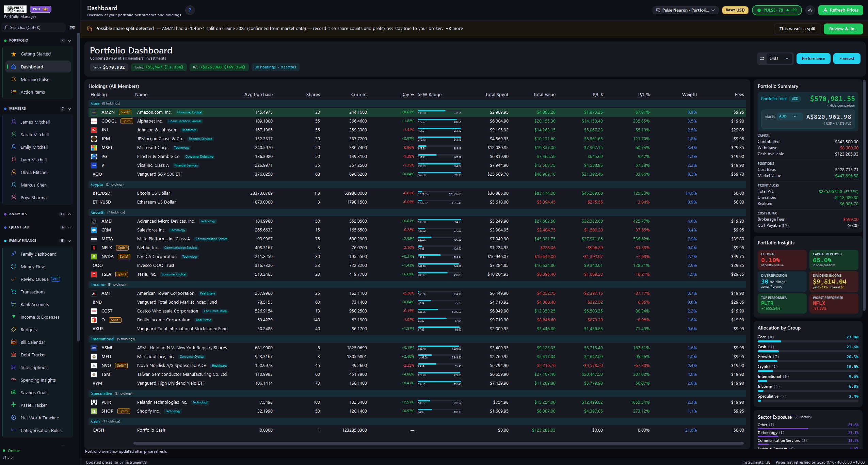
Task: Expand the QUANT LAB sidebar section
Action: click(x=69, y=227)
